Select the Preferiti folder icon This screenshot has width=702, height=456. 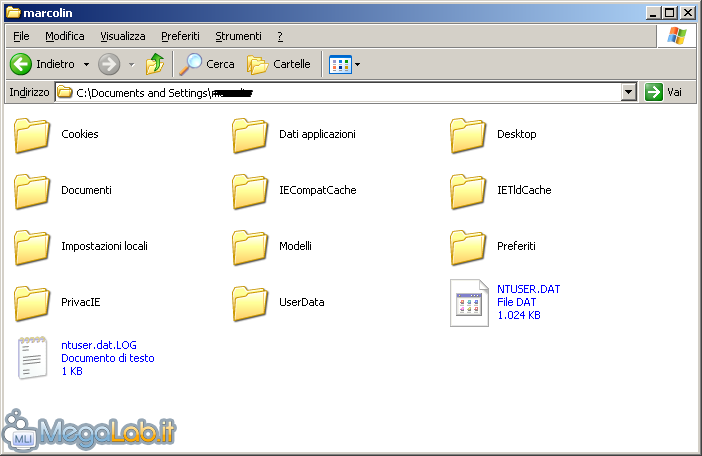click(468, 247)
